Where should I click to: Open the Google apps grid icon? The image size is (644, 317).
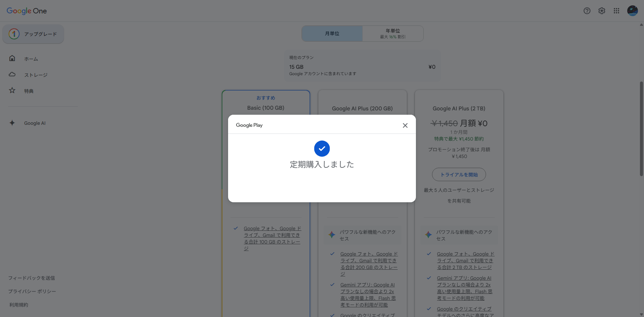tap(616, 11)
